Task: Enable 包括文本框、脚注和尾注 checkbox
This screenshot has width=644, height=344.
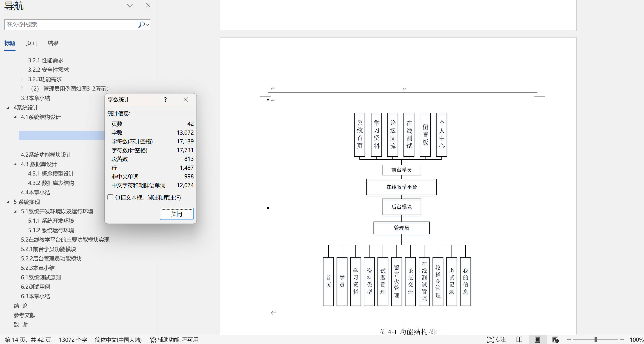Action: tap(110, 197)
